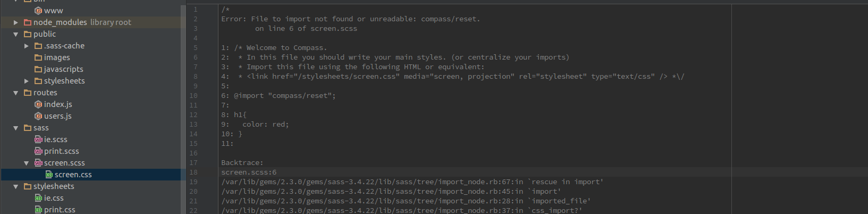Click the images folder icon
868x214 pixels.
pos(38,57)
